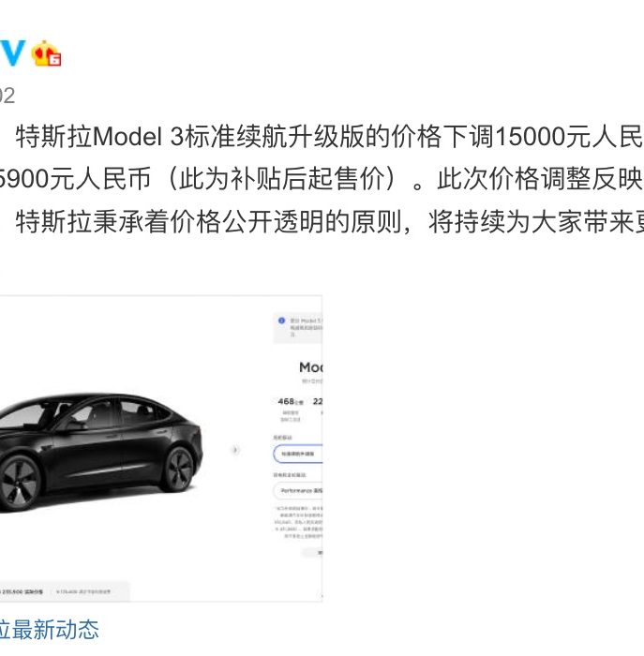
Task: Click the rear wheel of the black car
Action: pos(179,469)
